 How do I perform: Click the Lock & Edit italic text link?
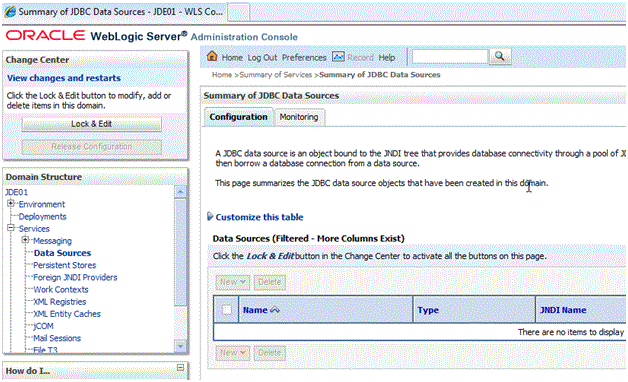pos(270,256)
